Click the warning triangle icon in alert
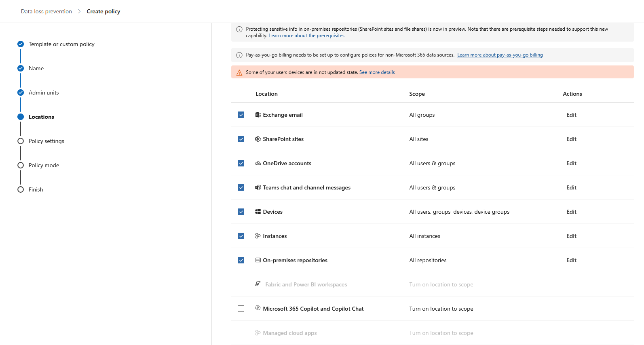The height and width of the screenshot is (345, 644). 239,73
